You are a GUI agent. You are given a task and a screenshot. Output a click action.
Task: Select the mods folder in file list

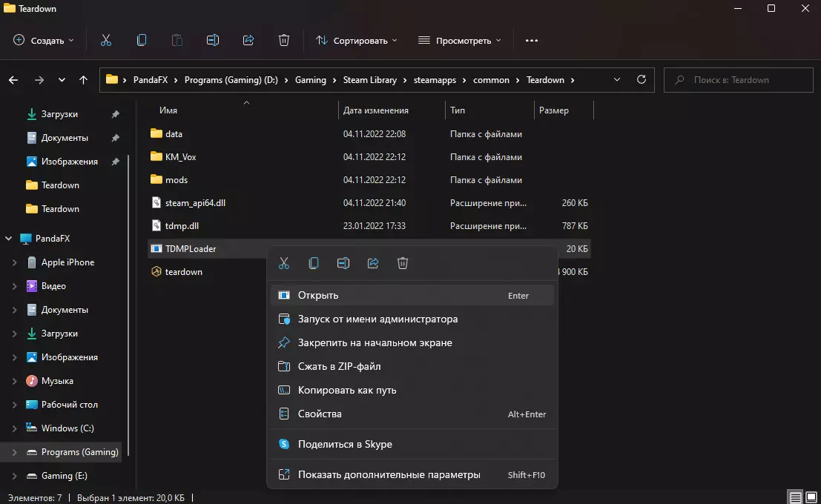(x=177, y=180)
